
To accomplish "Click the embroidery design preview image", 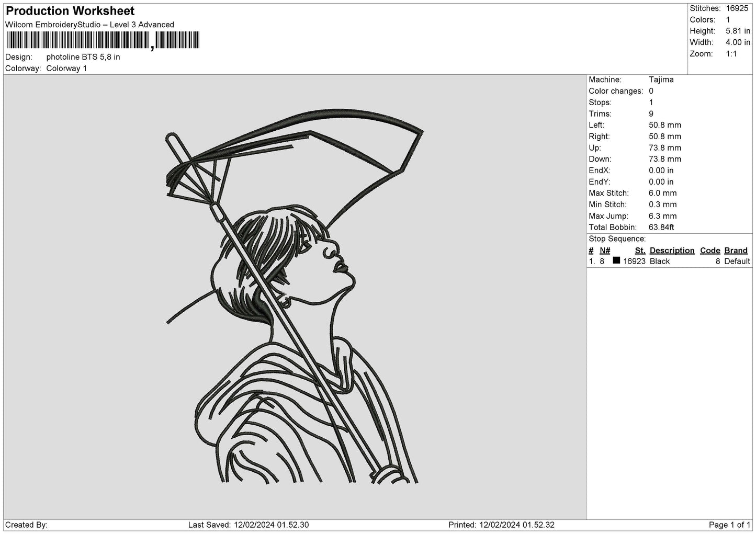I will (x=295, y=297).
